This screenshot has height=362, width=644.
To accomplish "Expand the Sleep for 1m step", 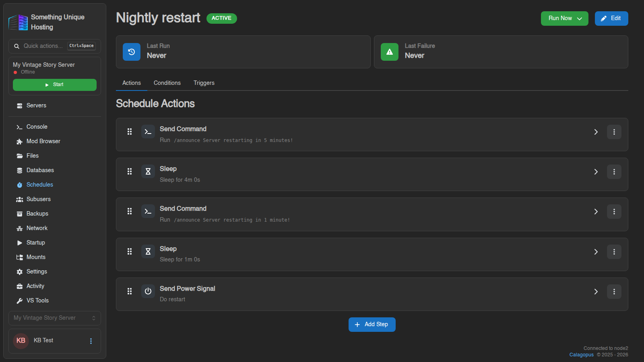I will (596, 252).
